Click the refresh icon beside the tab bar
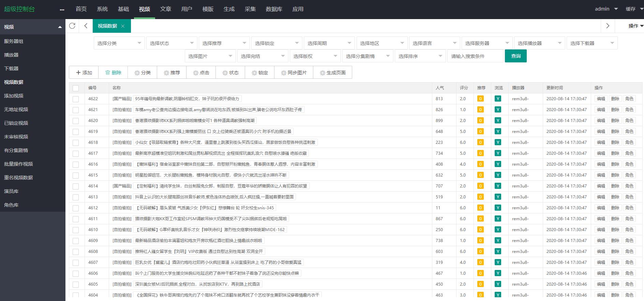644x301 pixels. coord(72,26)
